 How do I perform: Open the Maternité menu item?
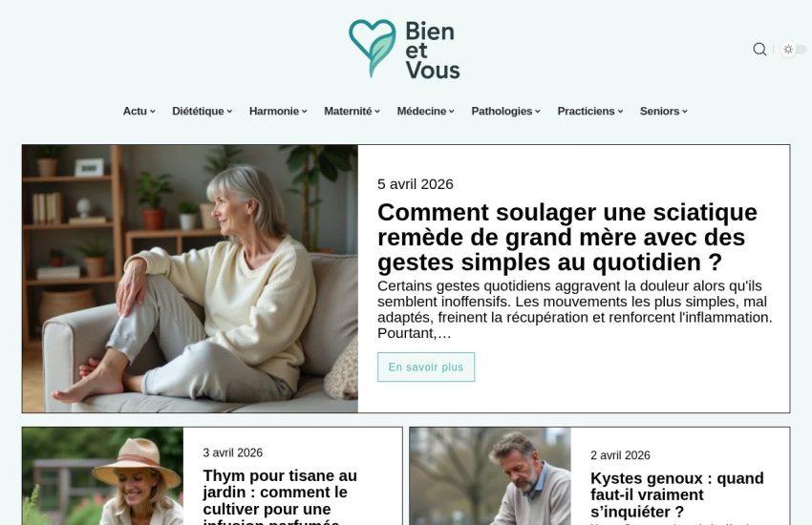tap(352, 112)
